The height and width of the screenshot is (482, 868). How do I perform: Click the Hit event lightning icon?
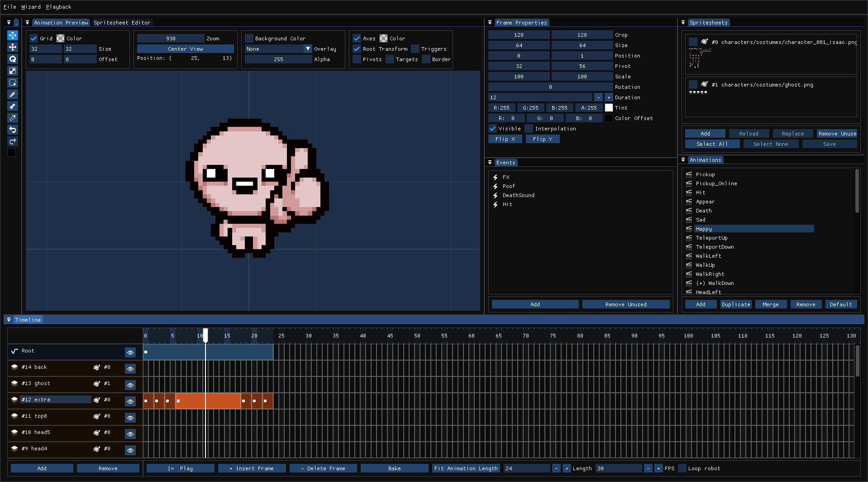pyautogui.click(x=496, y=204)
